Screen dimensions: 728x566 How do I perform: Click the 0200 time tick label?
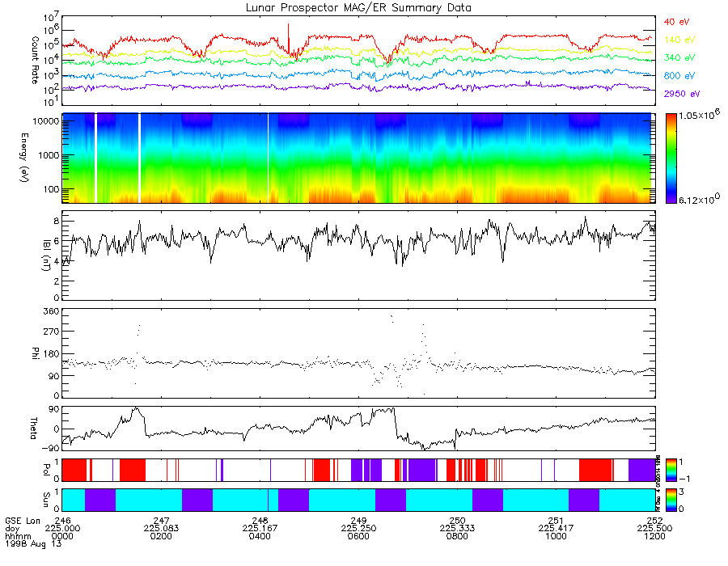click(161, 536)
